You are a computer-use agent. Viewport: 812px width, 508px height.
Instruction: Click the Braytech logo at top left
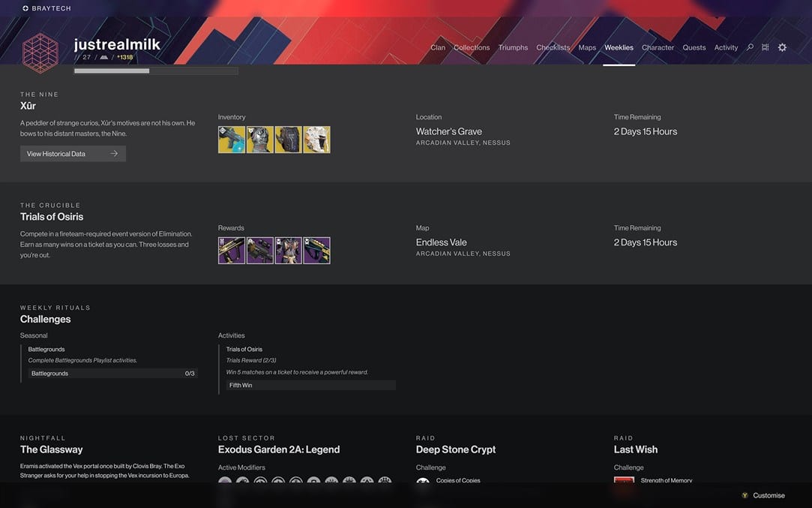click(x=46, y=8)
